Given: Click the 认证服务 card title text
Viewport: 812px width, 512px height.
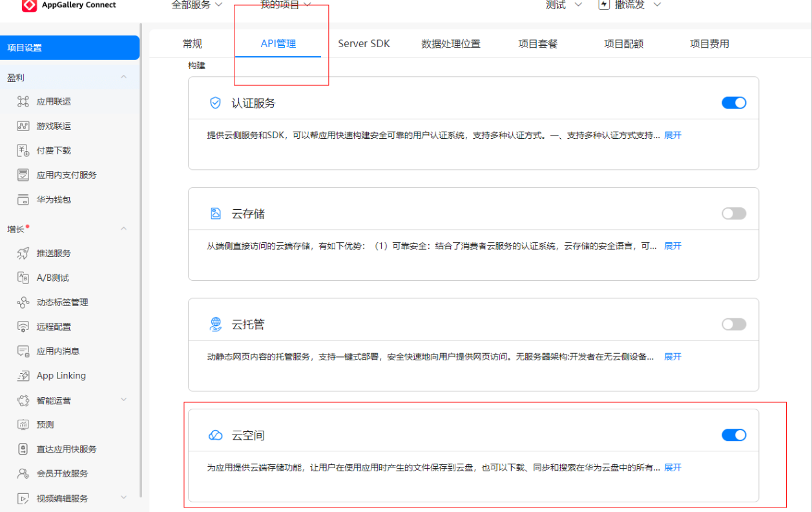Looking at the screenshot, I should coord(253,103).
